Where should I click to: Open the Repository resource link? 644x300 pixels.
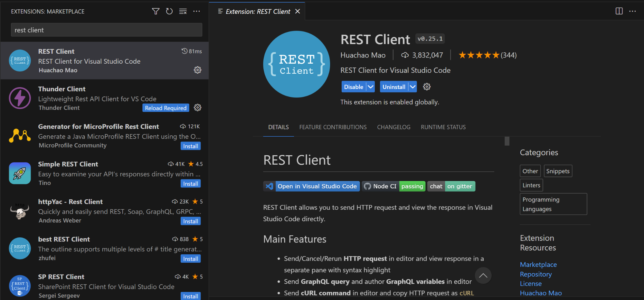[x=535, y=274]
